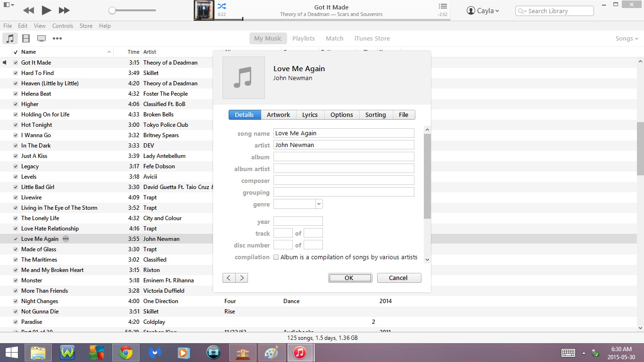Click the next track fast-forward button

(x=65, y=10)
